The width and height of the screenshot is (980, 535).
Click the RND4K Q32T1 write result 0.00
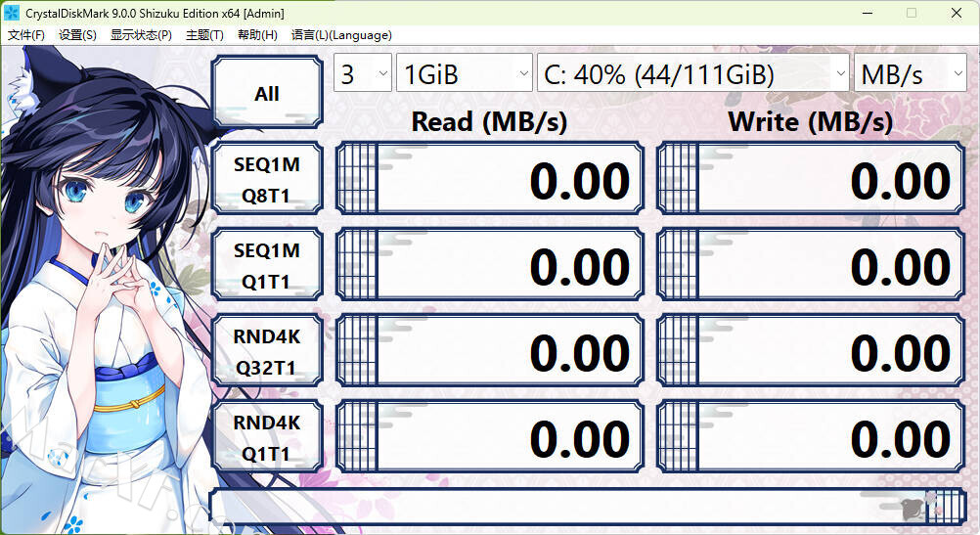coord(811,351)
